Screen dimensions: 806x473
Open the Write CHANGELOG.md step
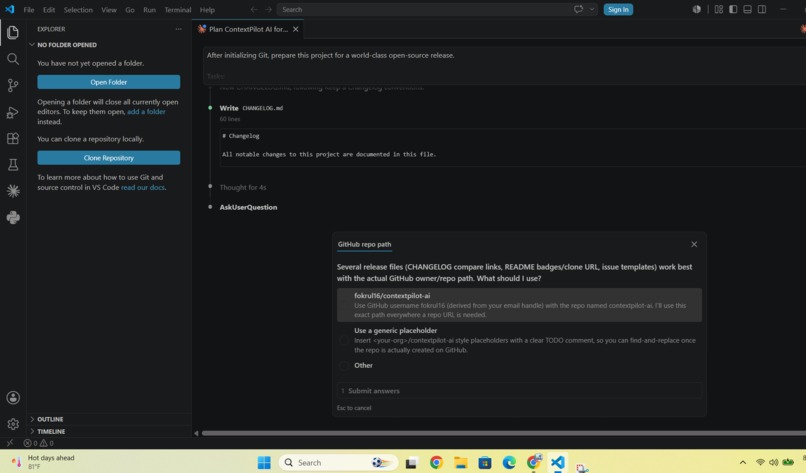pos(251,108)
